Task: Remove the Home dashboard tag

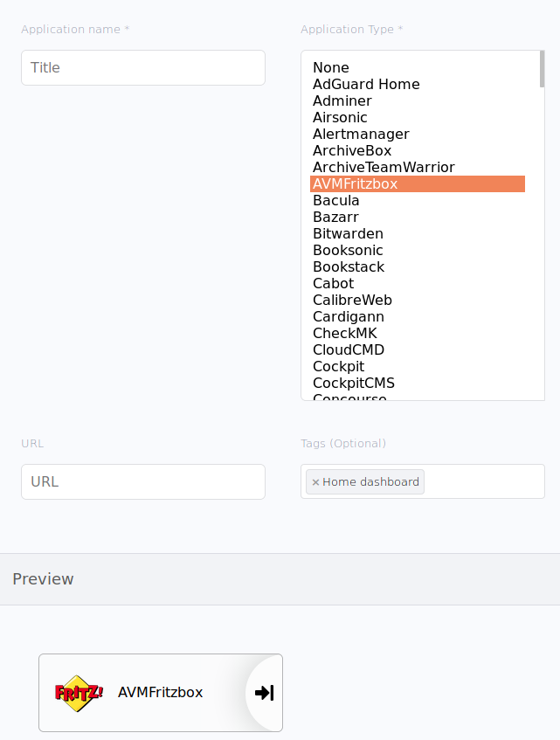Action: pos(315,481)
